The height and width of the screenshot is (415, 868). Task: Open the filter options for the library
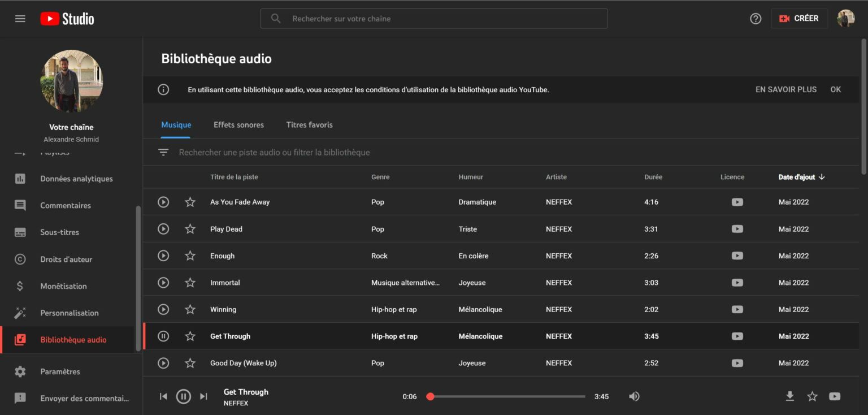163,152
